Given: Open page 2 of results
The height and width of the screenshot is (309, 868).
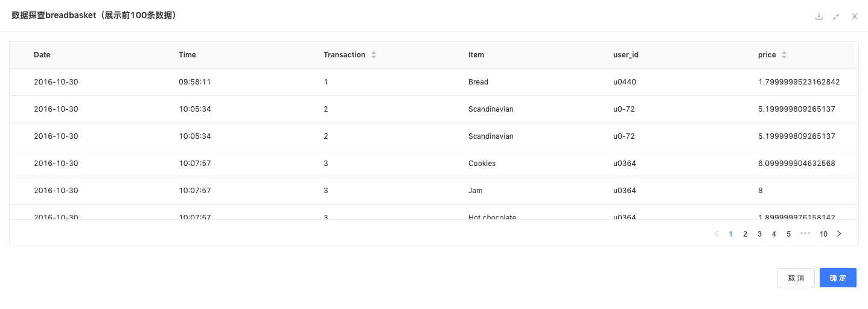Looking at the screenshot, I should tap(745, 234).
